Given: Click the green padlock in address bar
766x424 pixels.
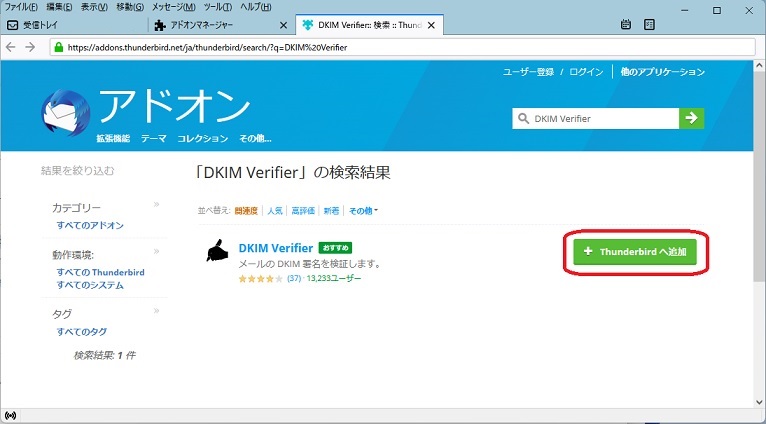Looking at the screenshot, I should point(59,47).
